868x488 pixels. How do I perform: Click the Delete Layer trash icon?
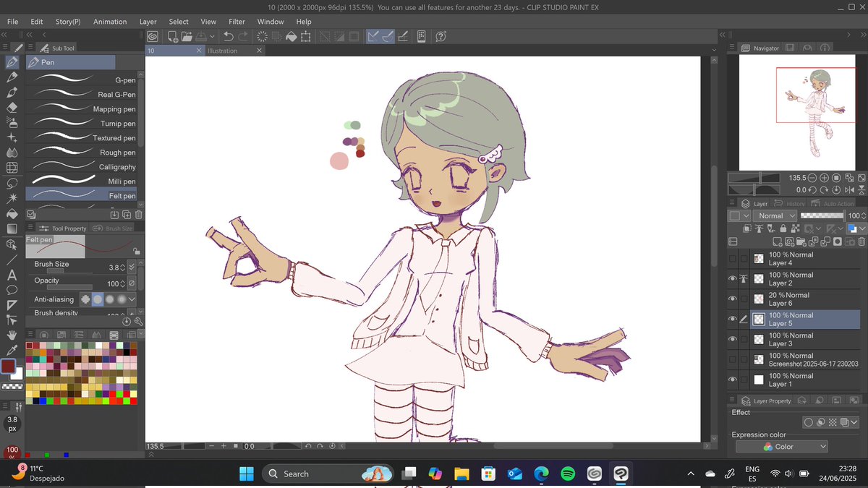(860, 240)
